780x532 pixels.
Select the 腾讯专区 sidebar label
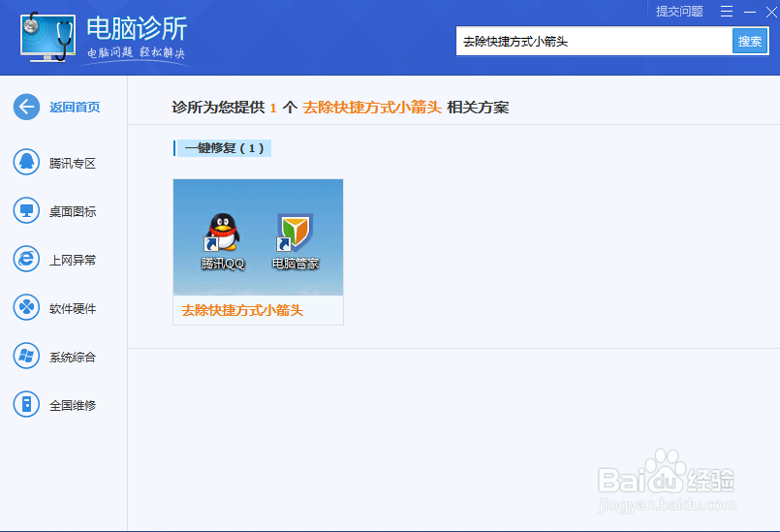point(73,163)
